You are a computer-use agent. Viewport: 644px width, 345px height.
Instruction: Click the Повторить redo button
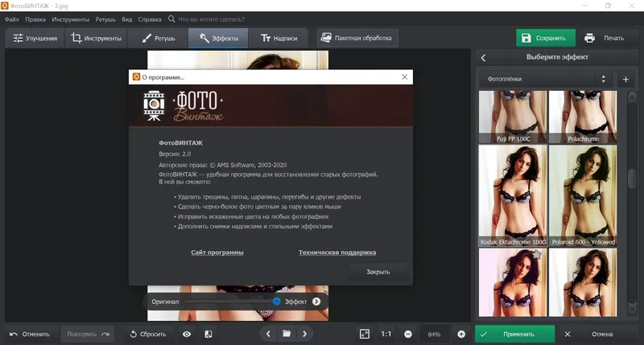[x=88, y=334]
